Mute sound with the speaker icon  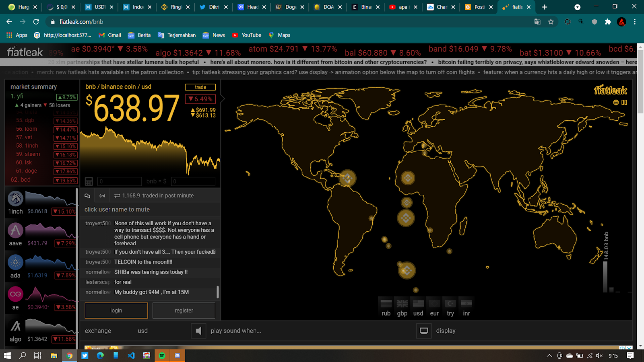coord(198,331)
